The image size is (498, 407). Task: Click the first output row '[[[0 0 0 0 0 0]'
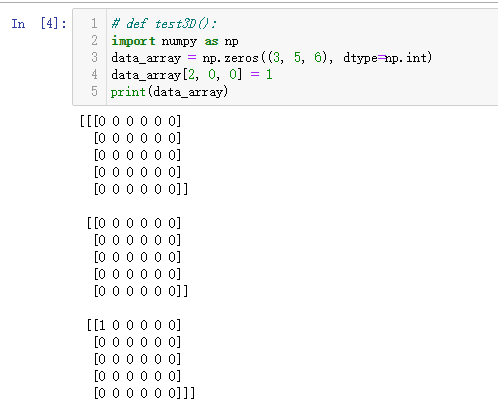(130, 121)
